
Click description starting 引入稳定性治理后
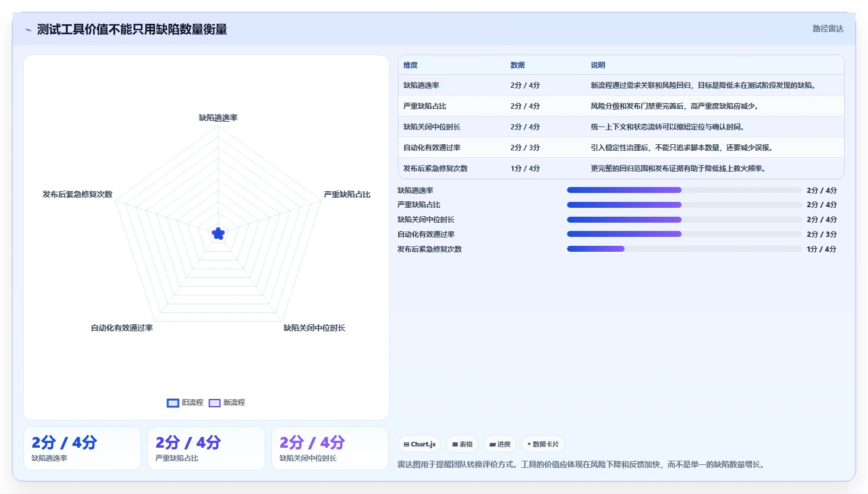point(682,148)
